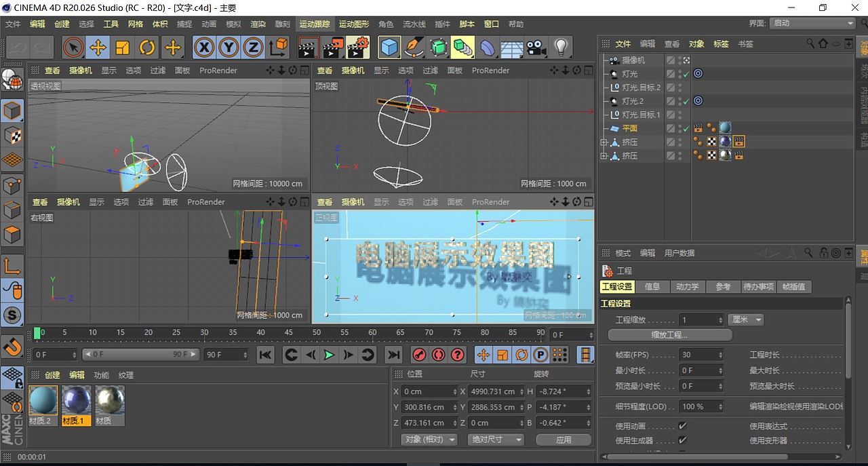Screen dimensions: 868x466
Task: Click the 缩放工程... button
Action: click(x=669, y=335)
